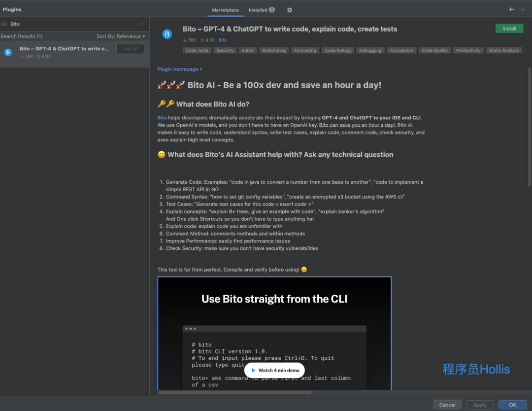The height and width of the screenshot is (411, 532).
Task: Click the 'Check Security' list item
Action: (242, 248)
